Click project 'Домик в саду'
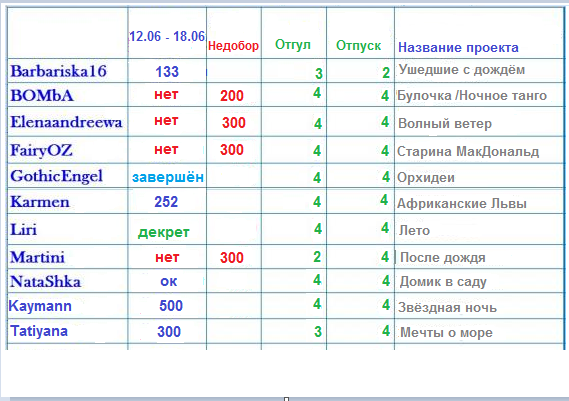The width and height of the screenshot is (569, 401). (x=443, y=282)
